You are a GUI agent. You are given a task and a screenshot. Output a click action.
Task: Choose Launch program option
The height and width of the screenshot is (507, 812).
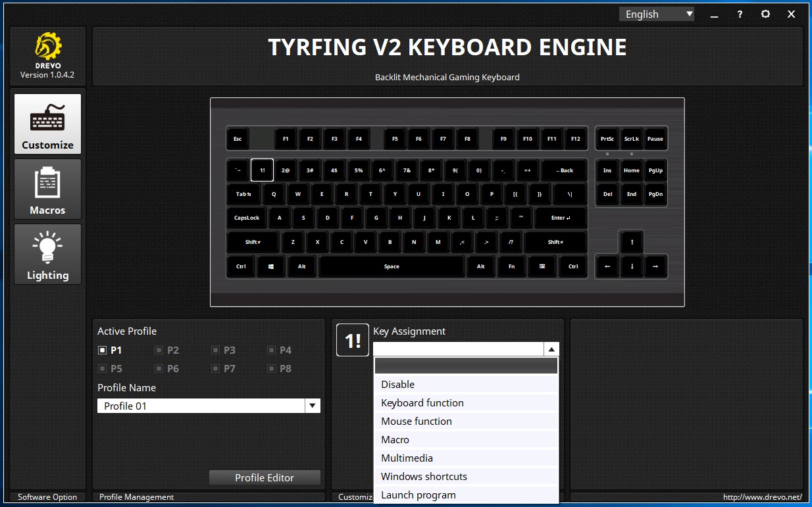coord(466,495)
